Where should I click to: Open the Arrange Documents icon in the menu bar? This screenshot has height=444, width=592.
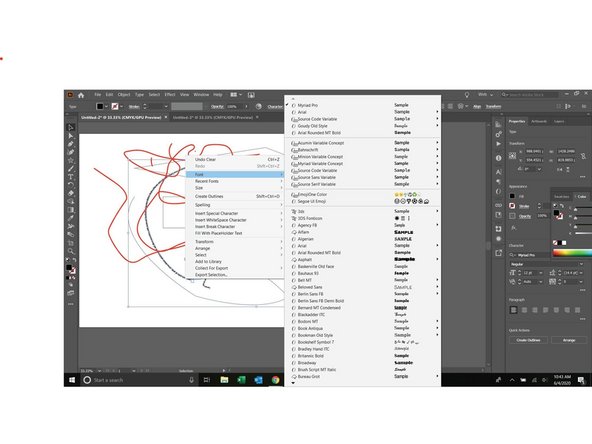click(x=236, y=95)
